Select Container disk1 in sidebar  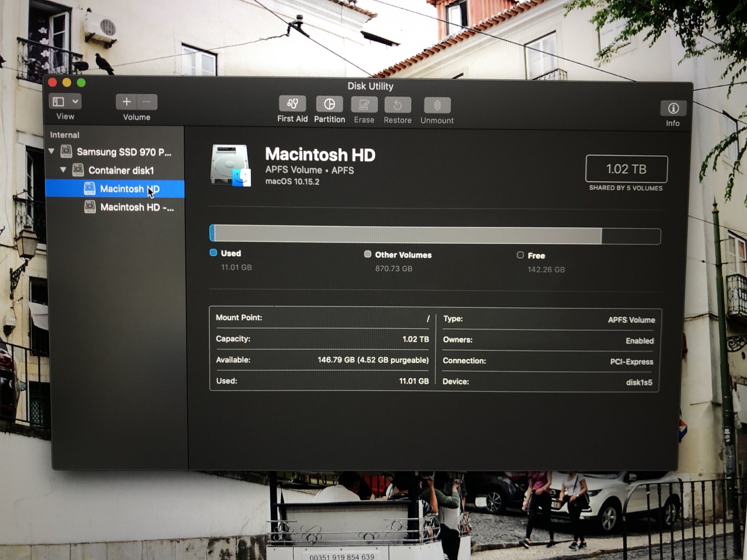point(121,171)
